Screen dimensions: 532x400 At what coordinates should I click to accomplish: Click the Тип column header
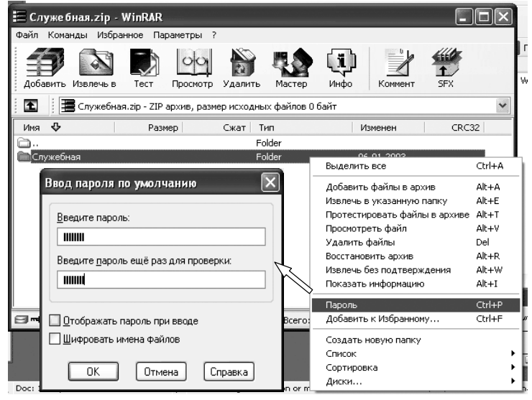[301, 127]
